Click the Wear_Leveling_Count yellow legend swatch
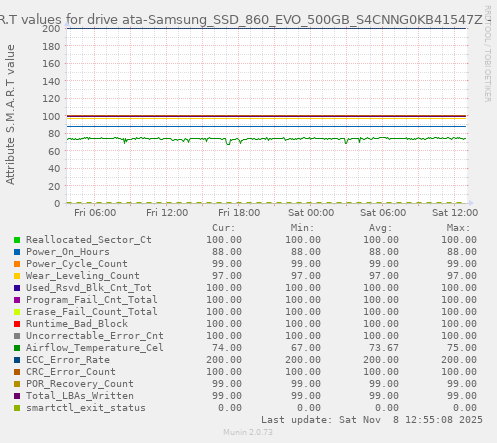Viewport: 497px width, 443px height. (17, 276)
